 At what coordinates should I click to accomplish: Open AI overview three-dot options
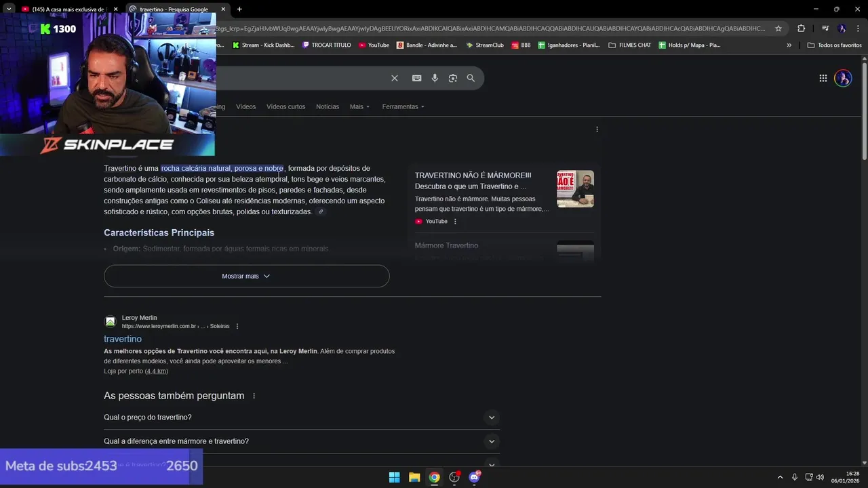click(597, 129)
